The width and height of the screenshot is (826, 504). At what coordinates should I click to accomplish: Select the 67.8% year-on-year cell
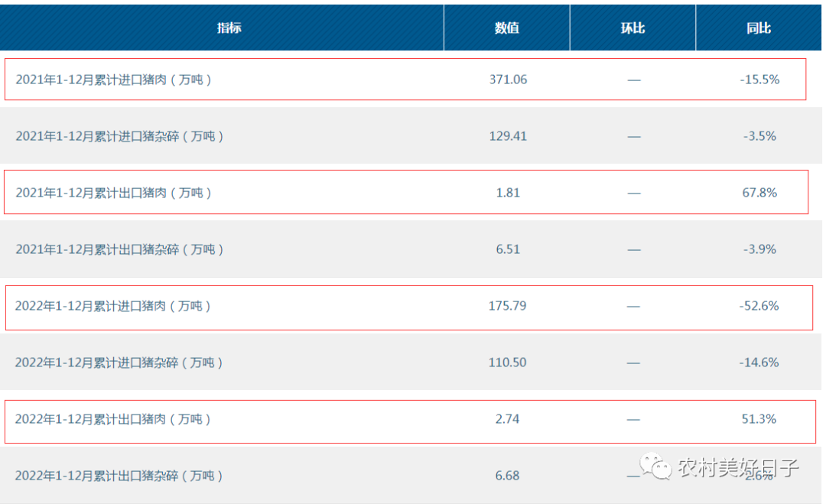(x=759, y=193)
